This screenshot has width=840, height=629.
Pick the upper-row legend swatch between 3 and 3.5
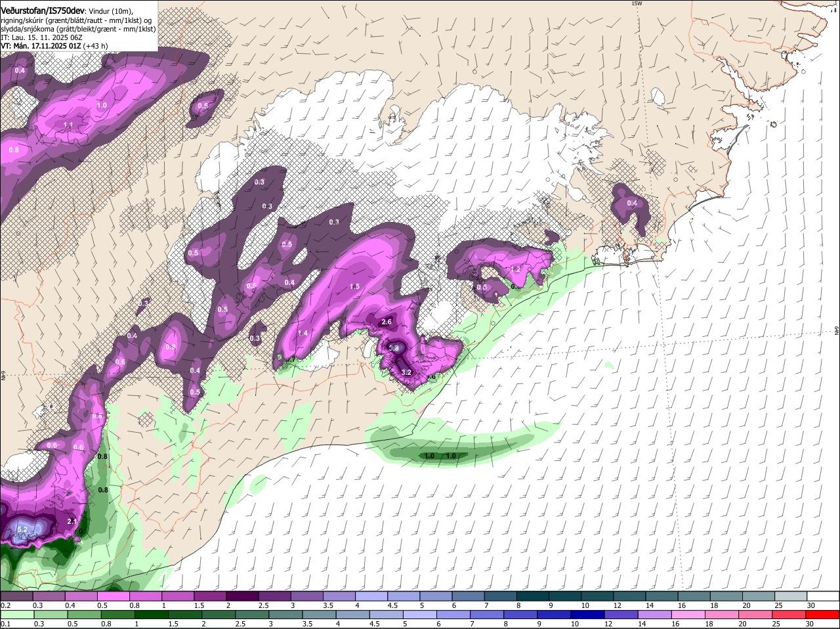click(306, 596)
